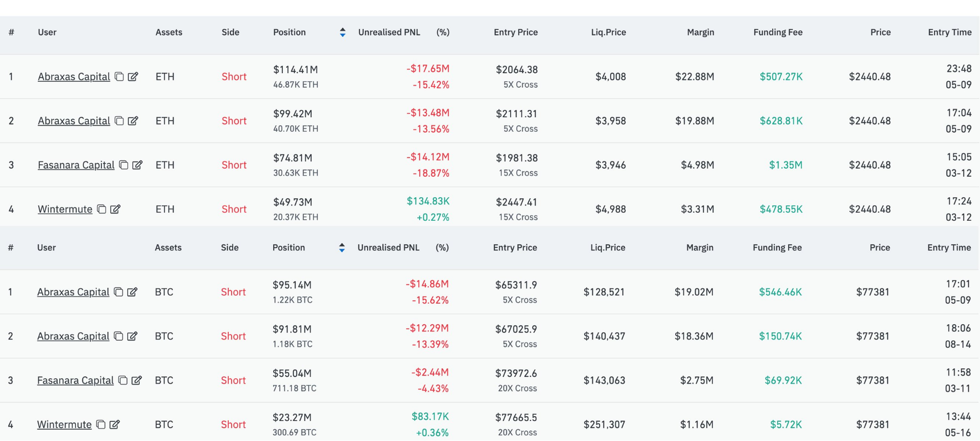Screen dimensions: 980x441
Task: Edit label for Fasanara Capital ETH row
Action: point(137,165)
